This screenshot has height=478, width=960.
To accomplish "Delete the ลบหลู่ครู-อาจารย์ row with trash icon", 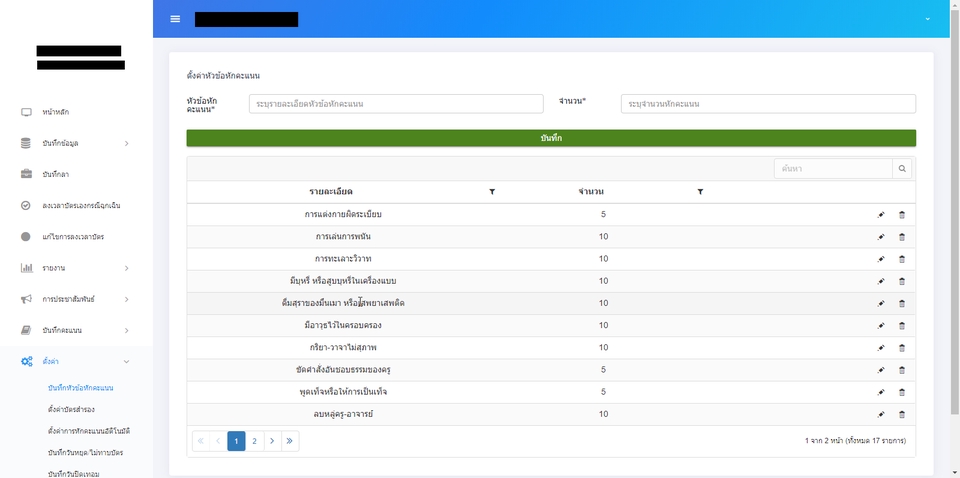I will click(x=902, y=414).
